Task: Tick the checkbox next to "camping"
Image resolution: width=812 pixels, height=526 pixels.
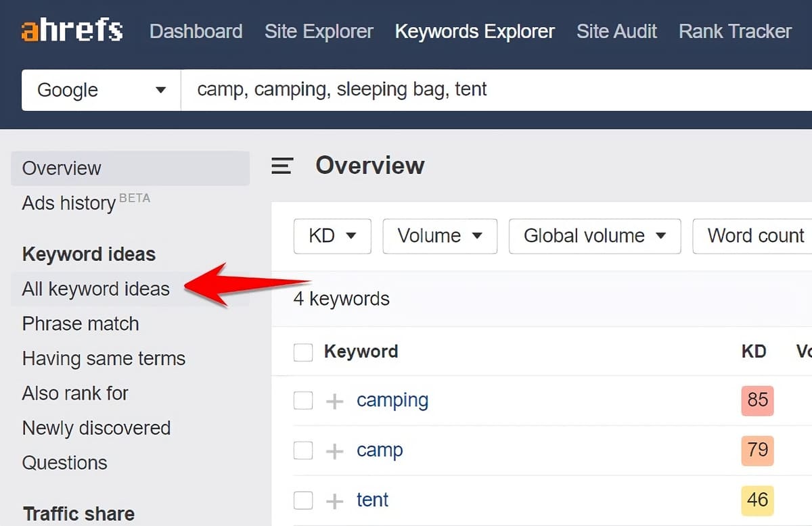Action: 303,400
